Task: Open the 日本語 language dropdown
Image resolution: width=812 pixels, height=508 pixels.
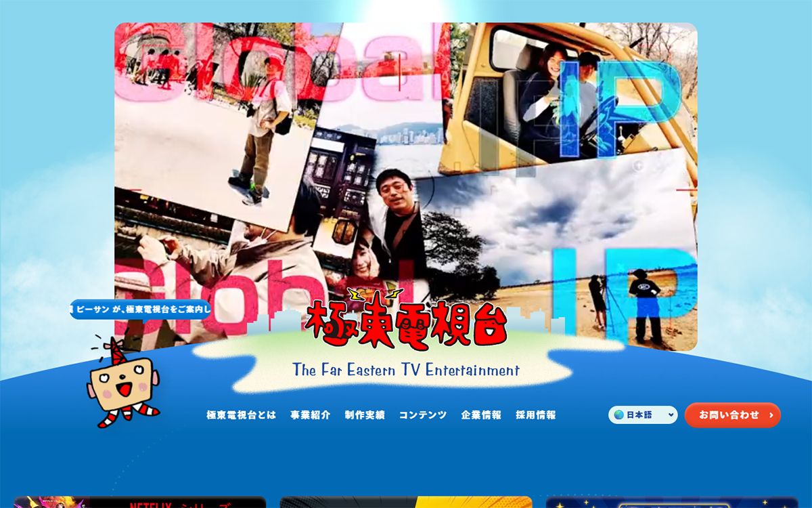Action: point(643,415)
